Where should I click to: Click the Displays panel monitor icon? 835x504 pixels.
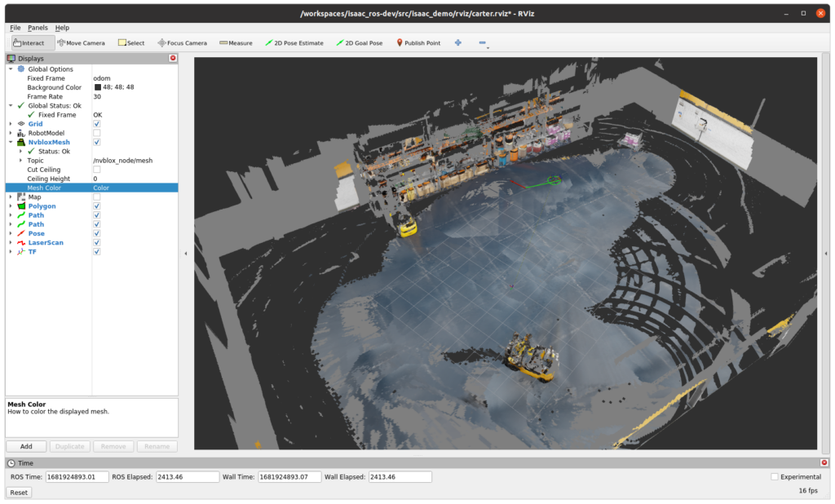pyautogui.click(x=11, y=58)
